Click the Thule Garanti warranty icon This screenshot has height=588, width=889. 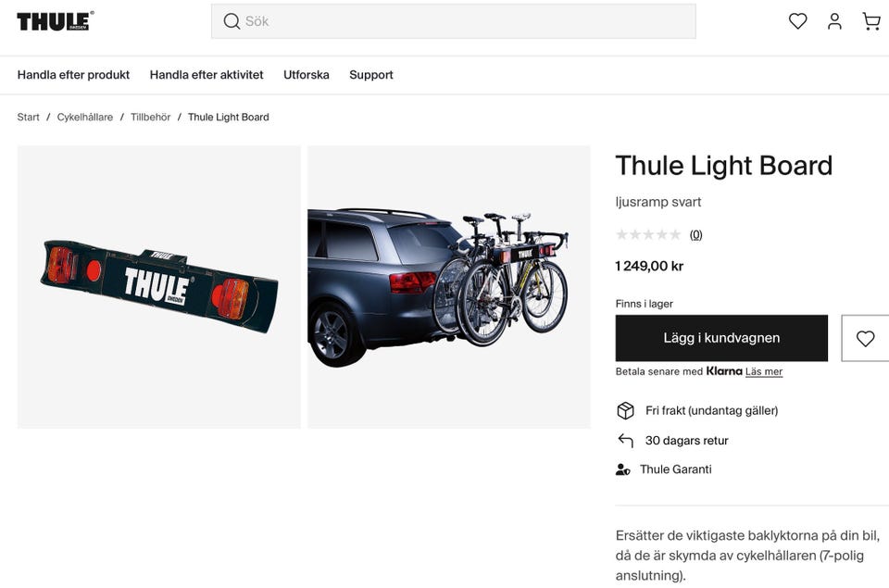[622, 469]
